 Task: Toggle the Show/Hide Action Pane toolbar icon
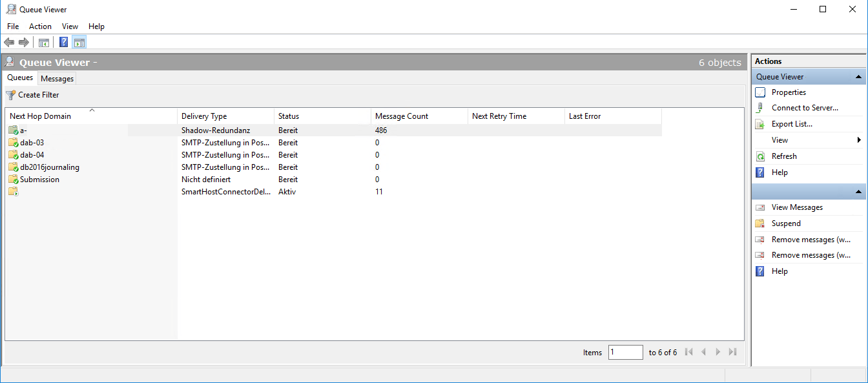point(79,43)
